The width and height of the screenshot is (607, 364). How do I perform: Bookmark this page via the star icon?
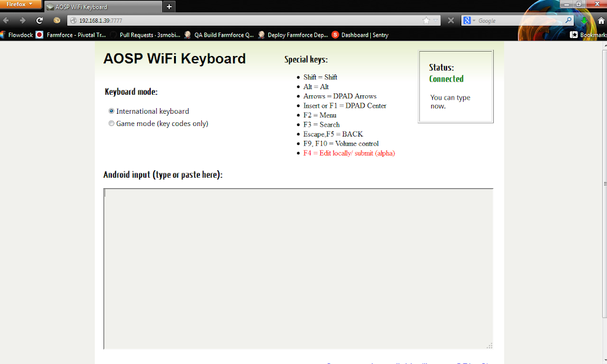426,20
